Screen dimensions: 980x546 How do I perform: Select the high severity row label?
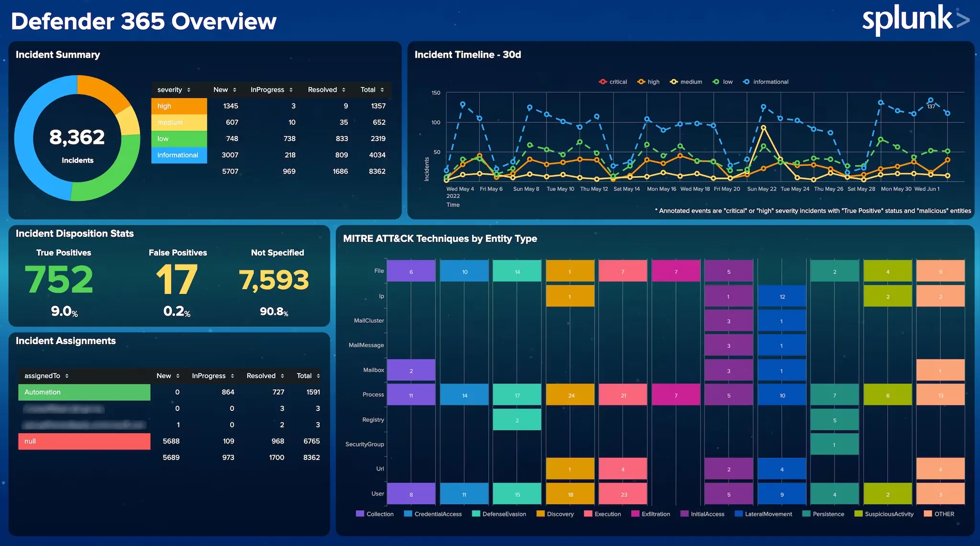(179, 106)
